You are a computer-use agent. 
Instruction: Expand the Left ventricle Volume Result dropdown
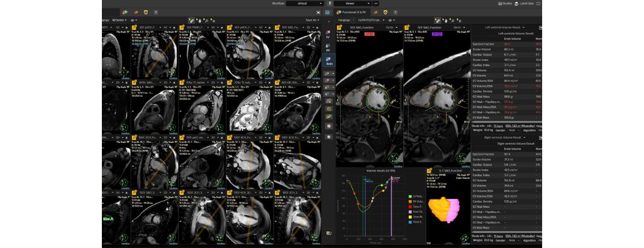point(505,27)
